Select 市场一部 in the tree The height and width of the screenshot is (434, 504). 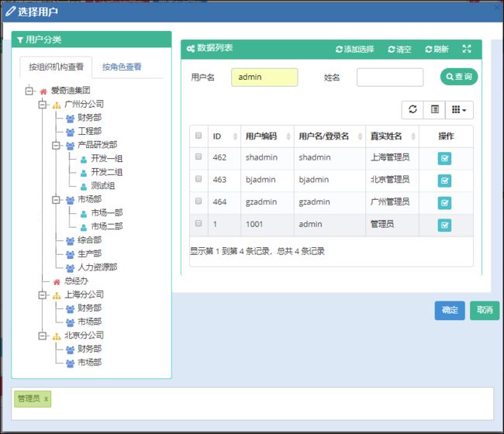[x=107, y=212]
